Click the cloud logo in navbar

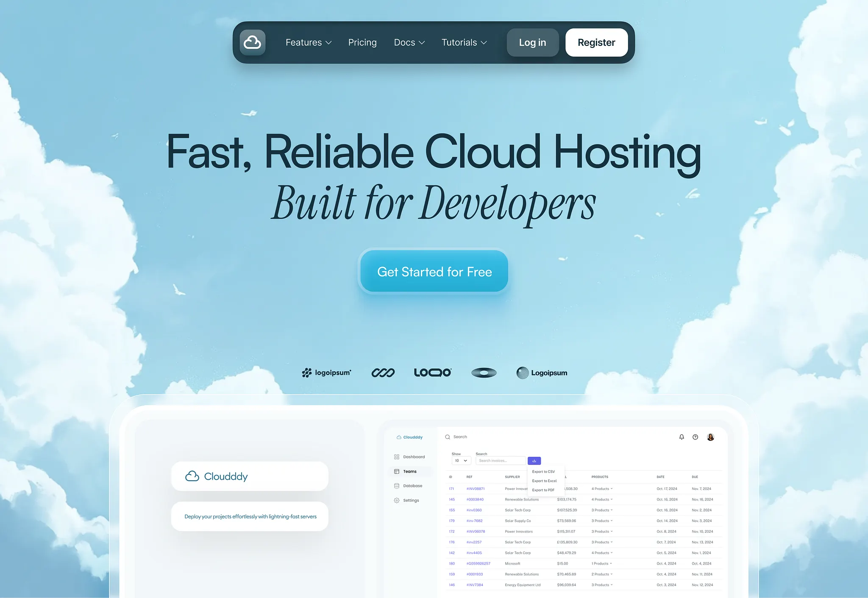pos(253,42)
